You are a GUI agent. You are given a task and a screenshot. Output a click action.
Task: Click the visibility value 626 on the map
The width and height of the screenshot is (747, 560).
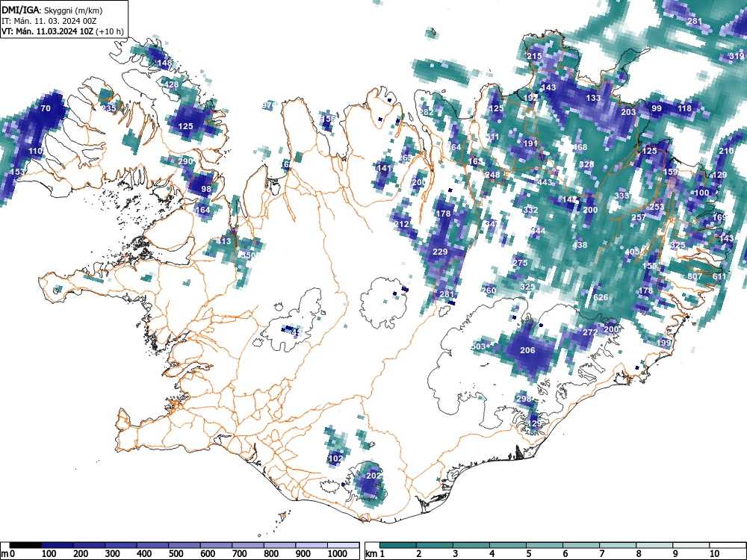point(601,297)
